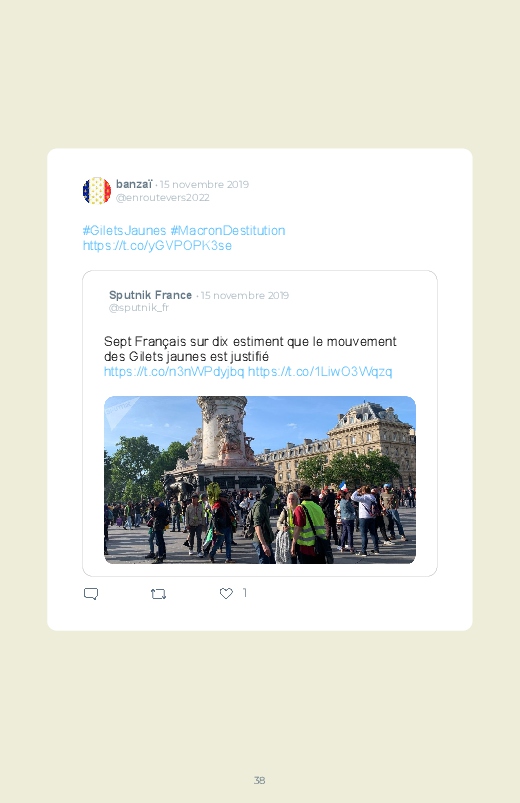Open the @sputnik_fr handle
Viewport: 520px width, 803px height.
[x=139, y=307]
